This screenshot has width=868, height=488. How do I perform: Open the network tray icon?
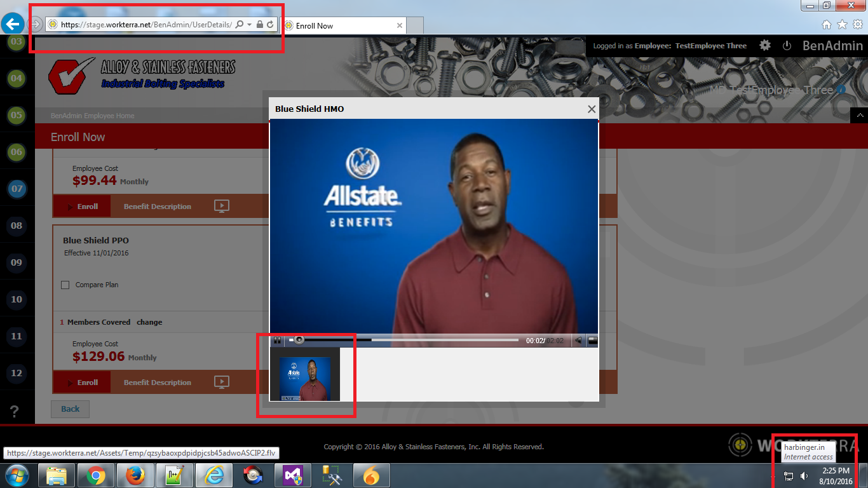(x=789, y=476)
